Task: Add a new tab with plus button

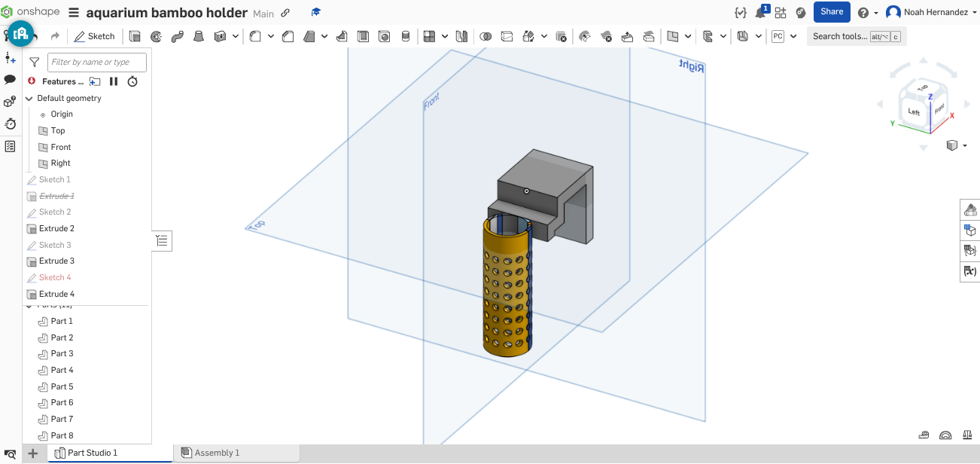Action: [33, 453]
